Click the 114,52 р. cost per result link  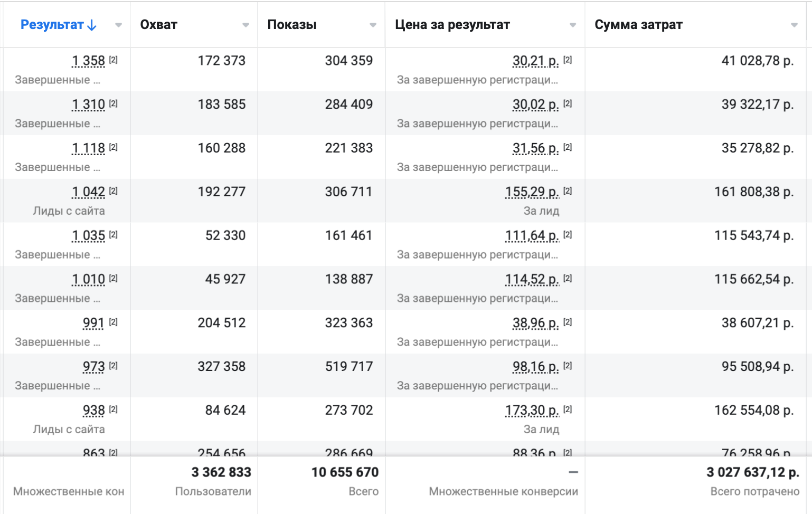coord(532,279)
